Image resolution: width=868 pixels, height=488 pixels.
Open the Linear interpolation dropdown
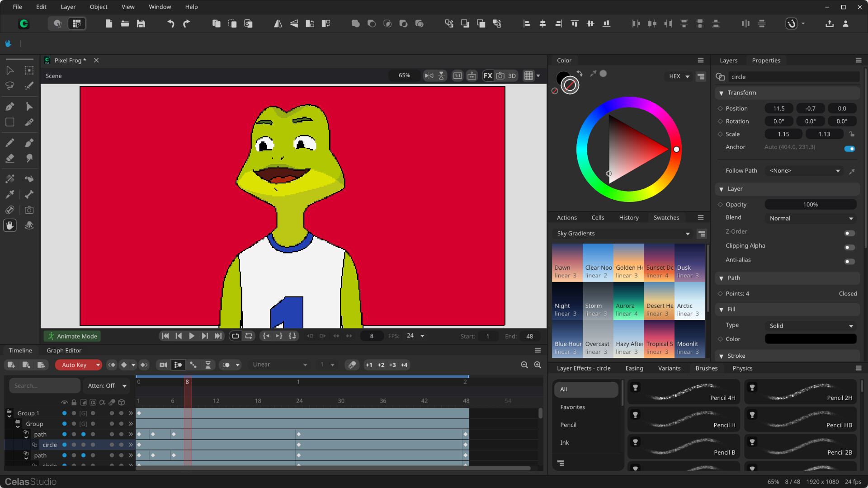tap(279, 365)
